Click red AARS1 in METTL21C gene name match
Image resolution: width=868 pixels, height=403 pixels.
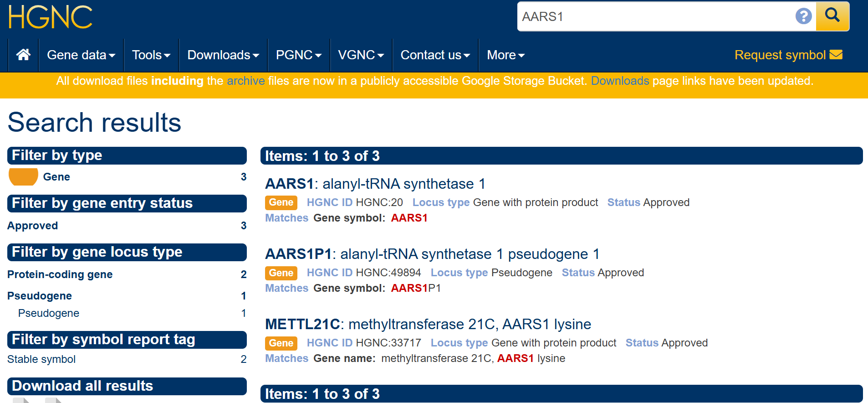[x=515, y=358]
